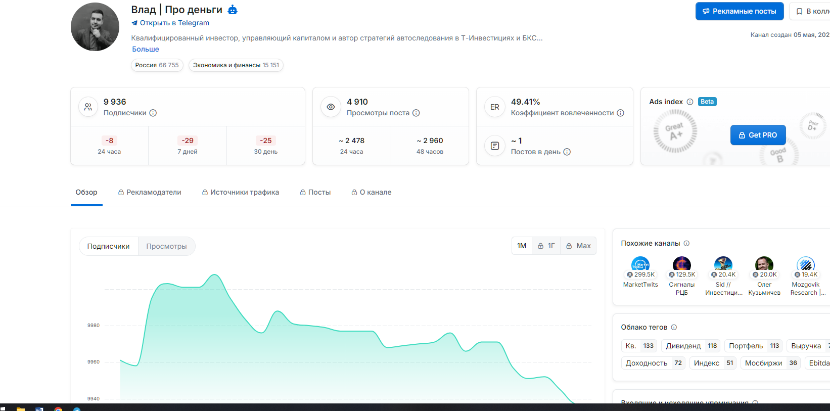Image resolution: width=830 pixels, height=411 pixels.
Task: Switch chart to Просмотры view
Action: tap(167, 246)
